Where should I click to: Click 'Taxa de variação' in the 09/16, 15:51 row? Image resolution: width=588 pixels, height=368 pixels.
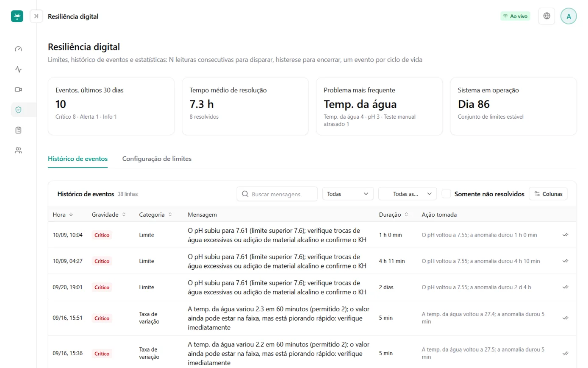(149, 318)
